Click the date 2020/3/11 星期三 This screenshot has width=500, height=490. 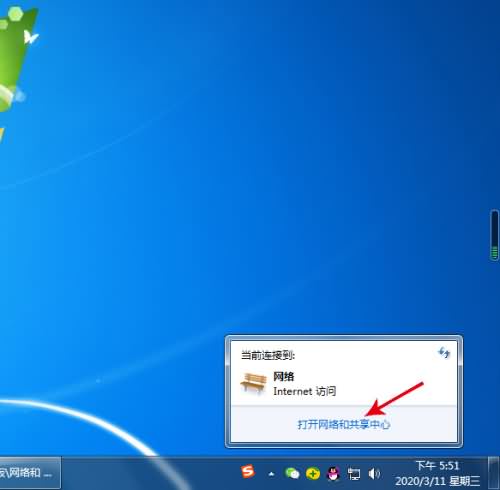pyautogui.click(x=438, y=481)
